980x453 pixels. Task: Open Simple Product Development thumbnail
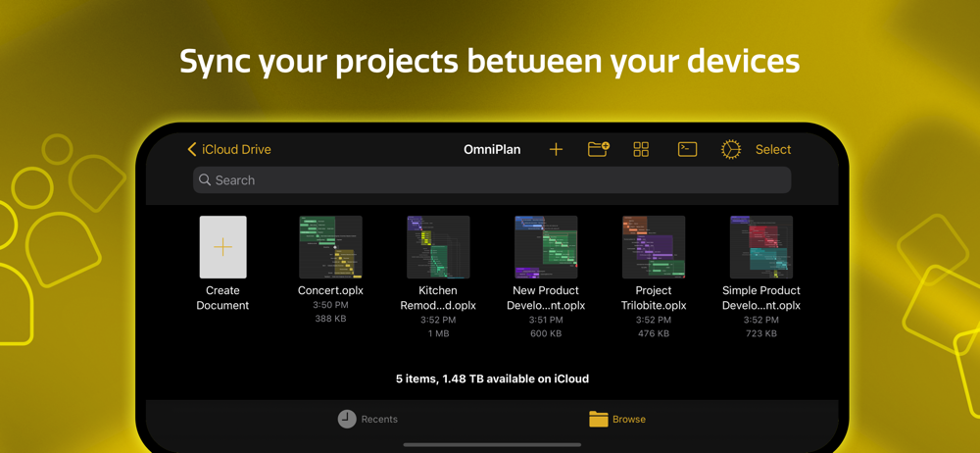(x=761, y=247)
